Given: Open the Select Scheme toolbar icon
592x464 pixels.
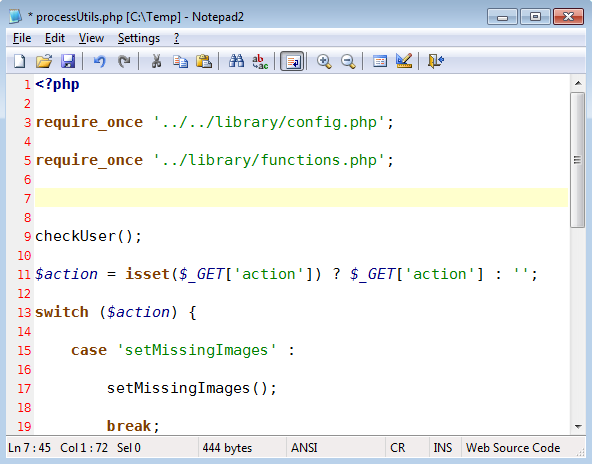Looking at the screenshot, I should (x=380, y=61).
